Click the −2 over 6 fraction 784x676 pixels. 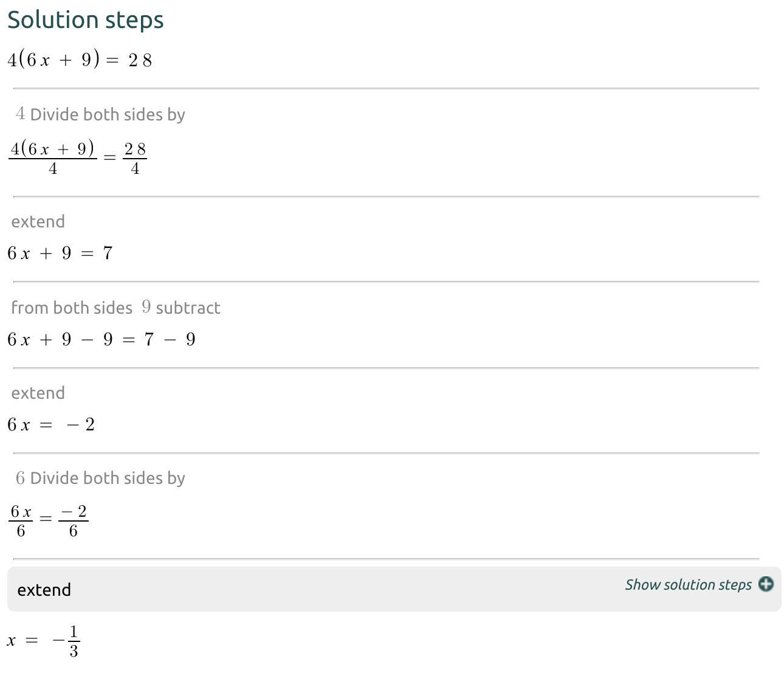(74, 520)
